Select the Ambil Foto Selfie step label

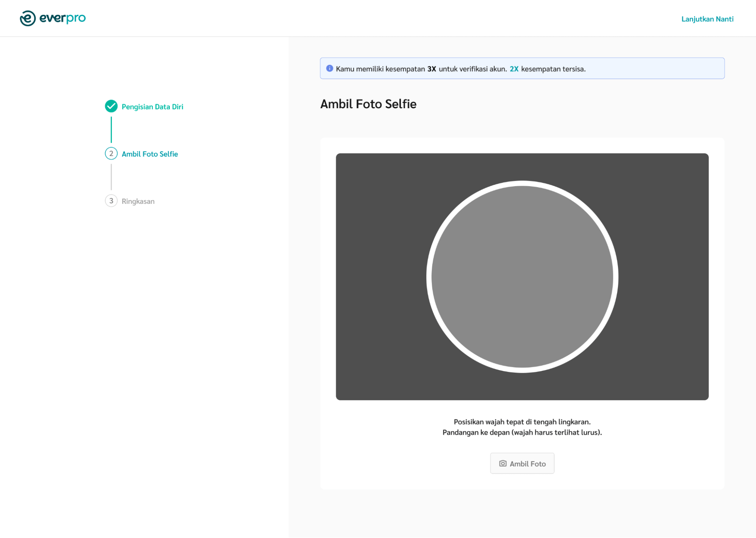point(149,154)
